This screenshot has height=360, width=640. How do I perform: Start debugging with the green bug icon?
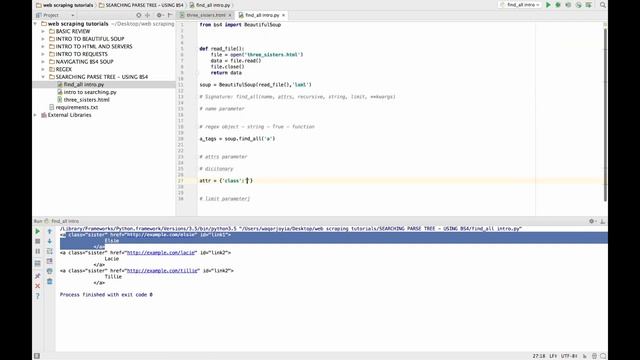[x=558, y=5]
